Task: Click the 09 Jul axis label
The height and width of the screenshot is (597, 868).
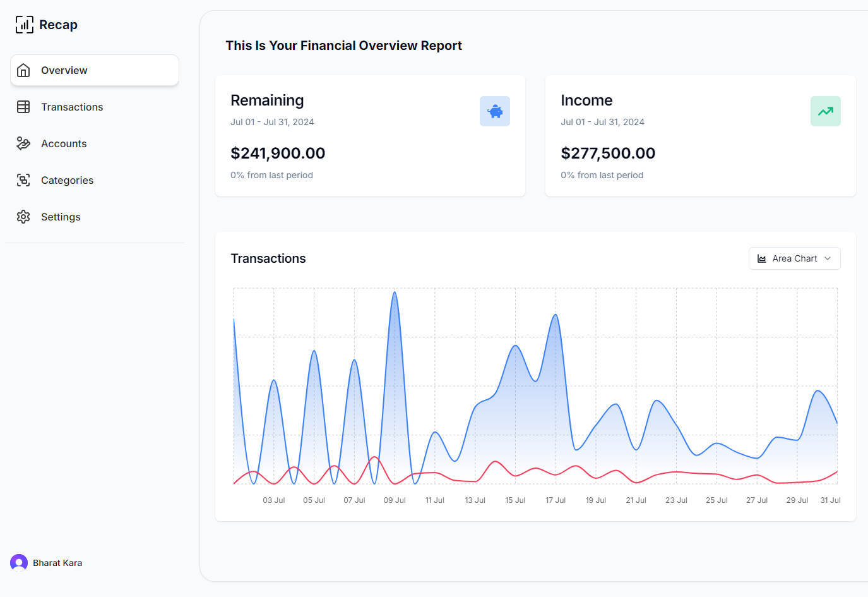Action: [395, 500]
